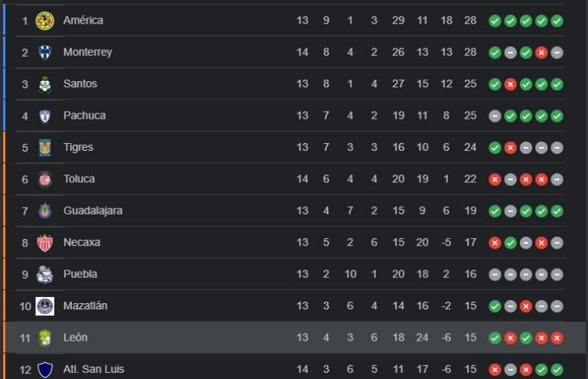Open the Pachuca team page link
Screen dimensions: 588x379
84,116
